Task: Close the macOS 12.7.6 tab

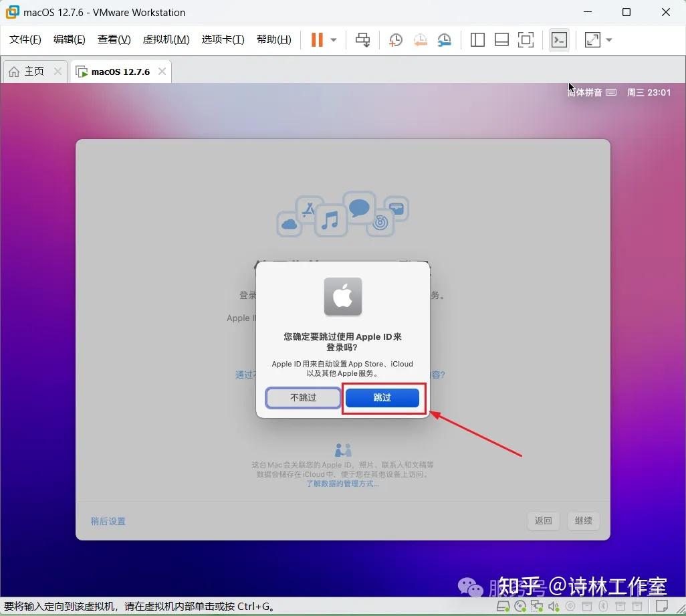Action: (162, 72)
